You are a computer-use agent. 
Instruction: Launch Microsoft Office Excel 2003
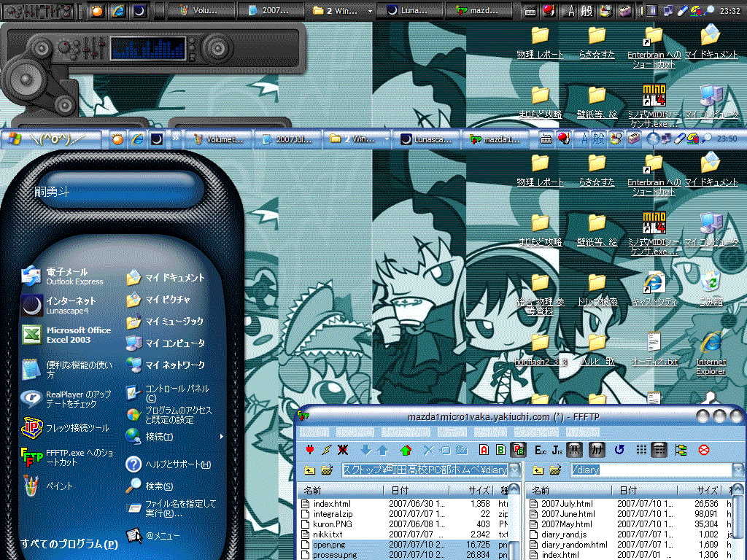(66, 335)
